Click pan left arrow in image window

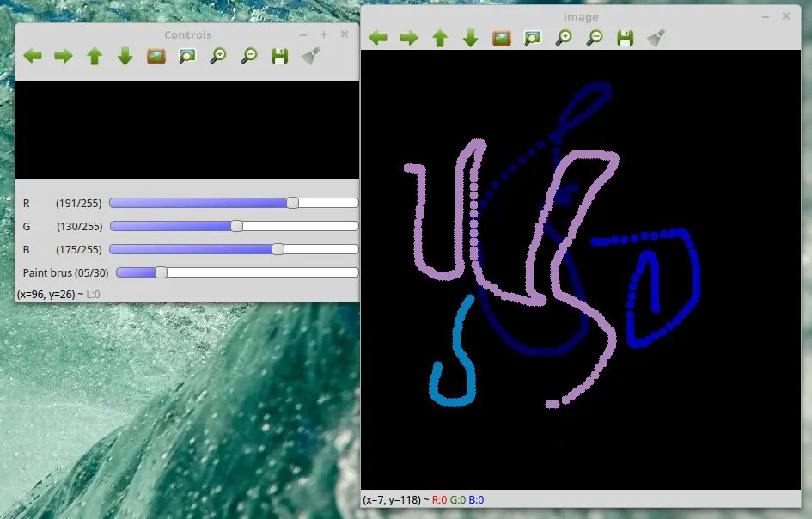point(378,37)
